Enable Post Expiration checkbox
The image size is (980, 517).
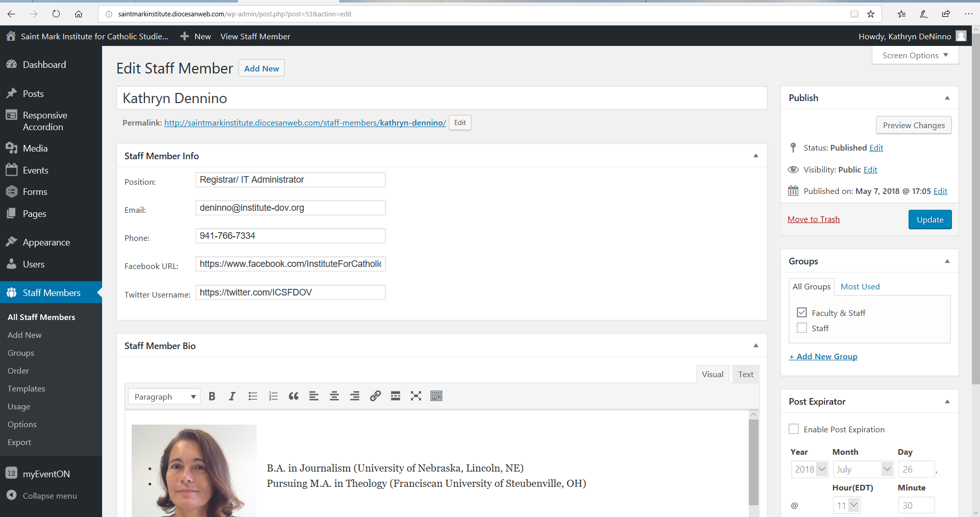point(794,429)
